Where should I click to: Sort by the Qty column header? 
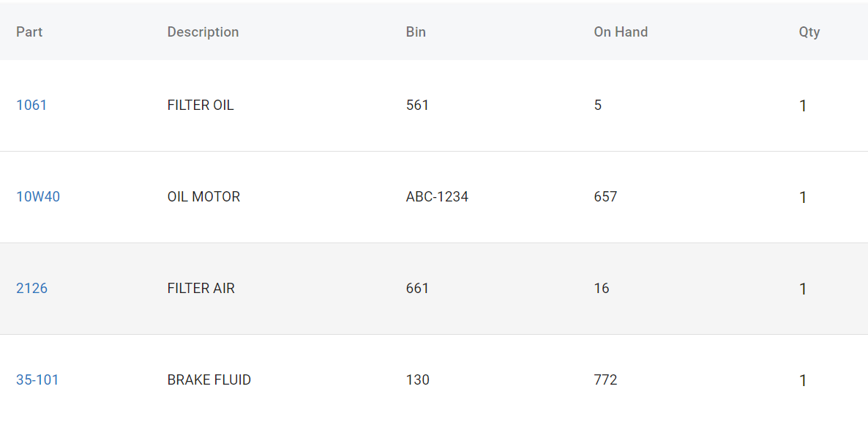[x=809, y=32]
